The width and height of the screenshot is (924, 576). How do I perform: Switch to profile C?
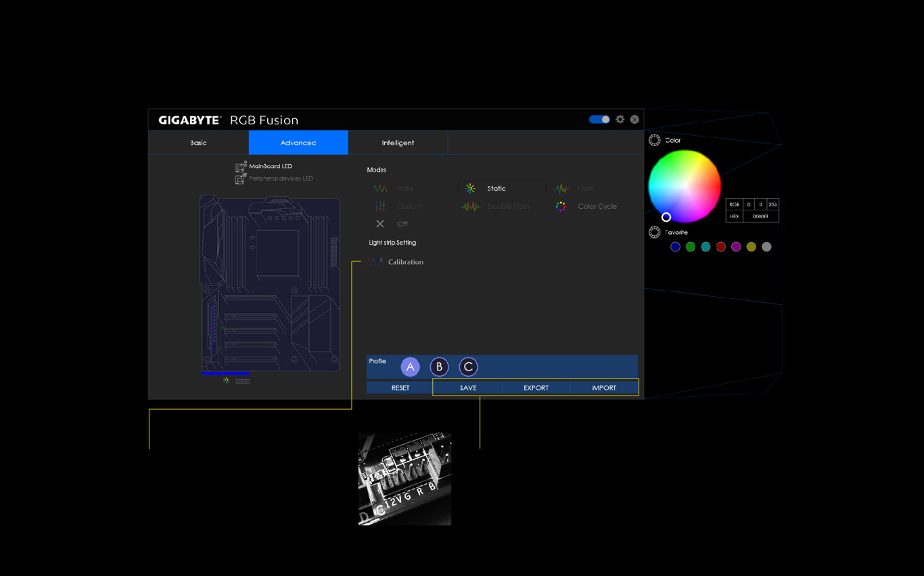[x=468, y=367]
